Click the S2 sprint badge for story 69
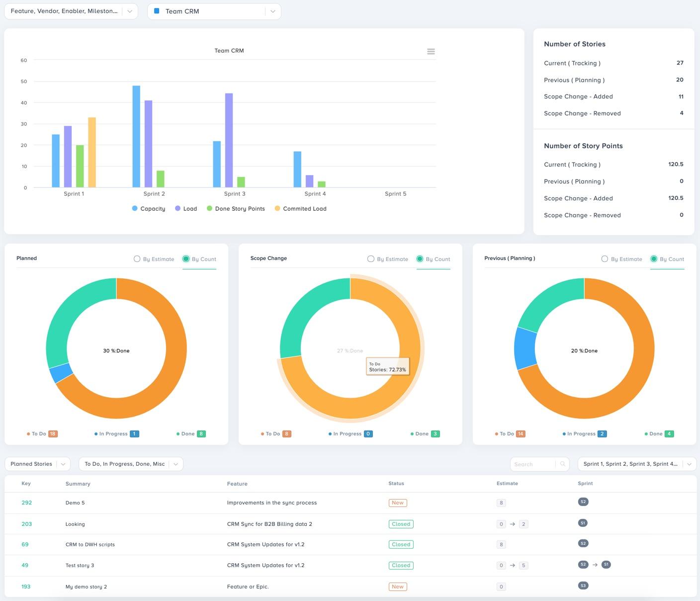This screenshot has height=601, width=700. [583, 543]
